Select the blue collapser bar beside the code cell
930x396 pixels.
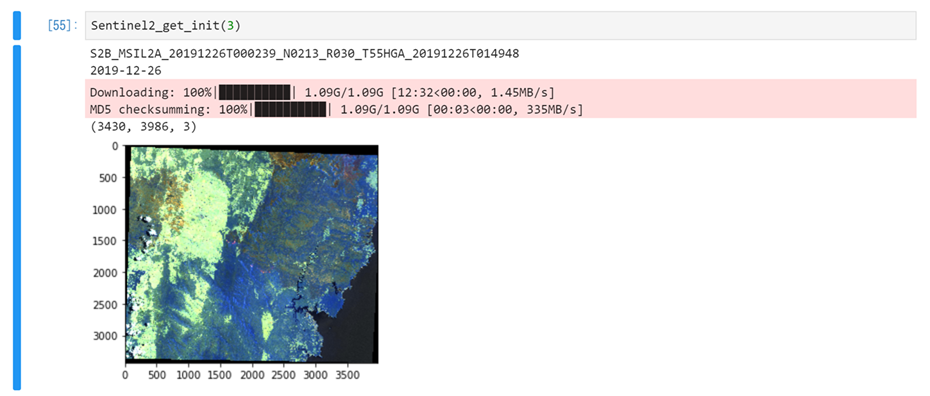17,26
